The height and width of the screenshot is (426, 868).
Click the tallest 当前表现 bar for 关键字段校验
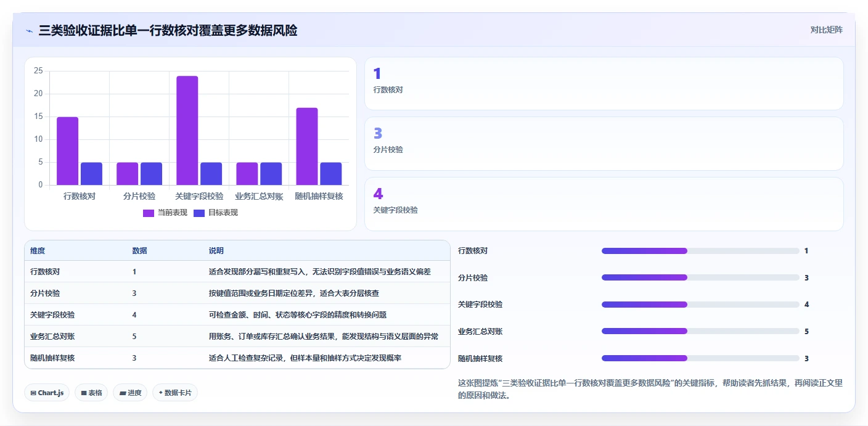(x=187, y=131)
